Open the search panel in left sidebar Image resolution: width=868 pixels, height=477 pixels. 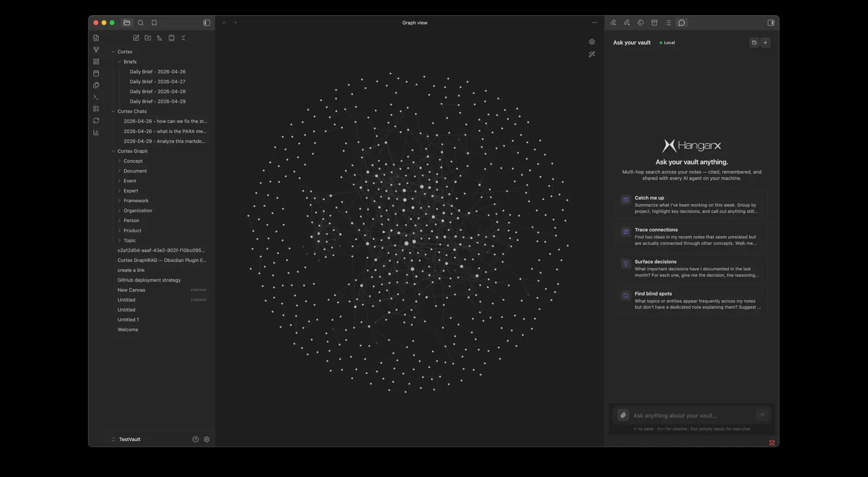point(141,23)
